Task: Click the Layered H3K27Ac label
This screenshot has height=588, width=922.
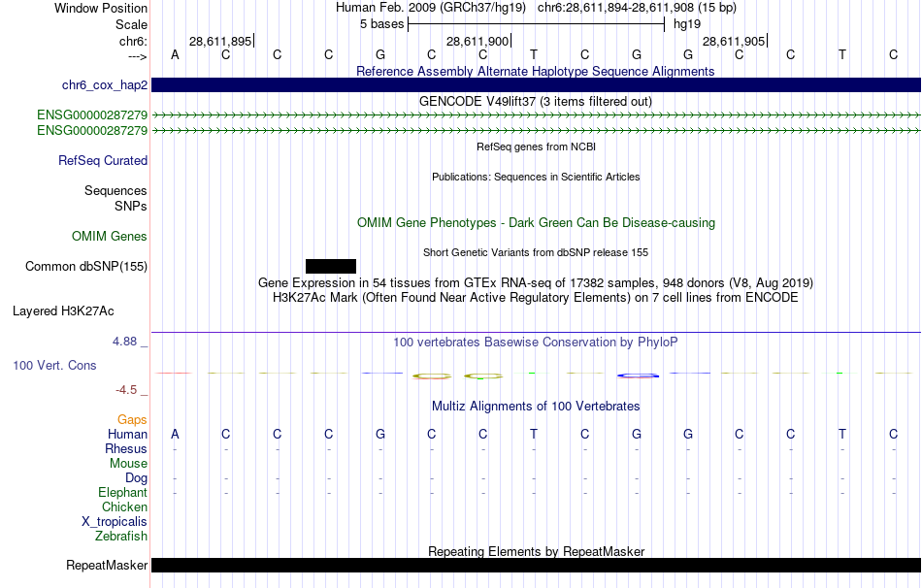Action: click(x=63, y=311)
